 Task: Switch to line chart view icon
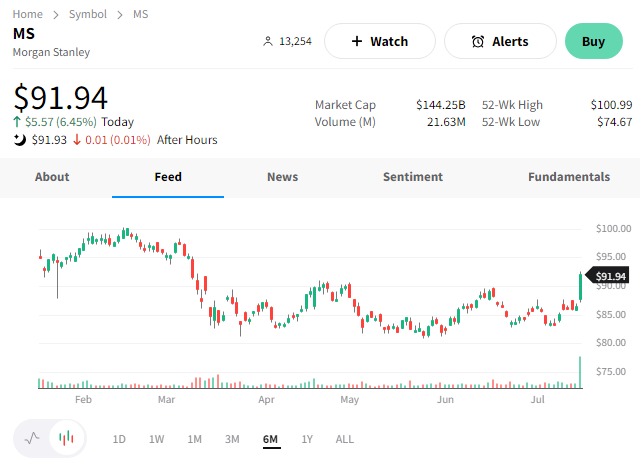point(32,438)
